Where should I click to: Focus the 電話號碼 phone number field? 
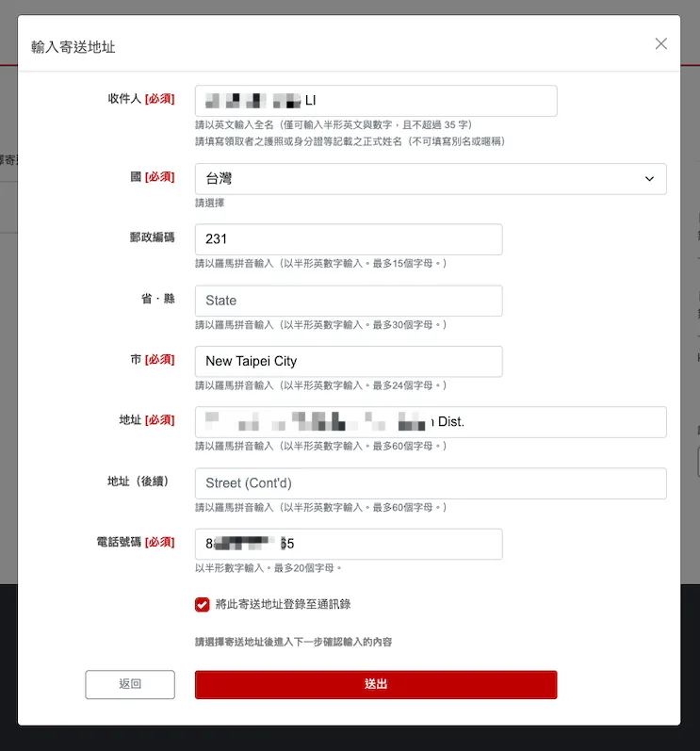point(348,544)
